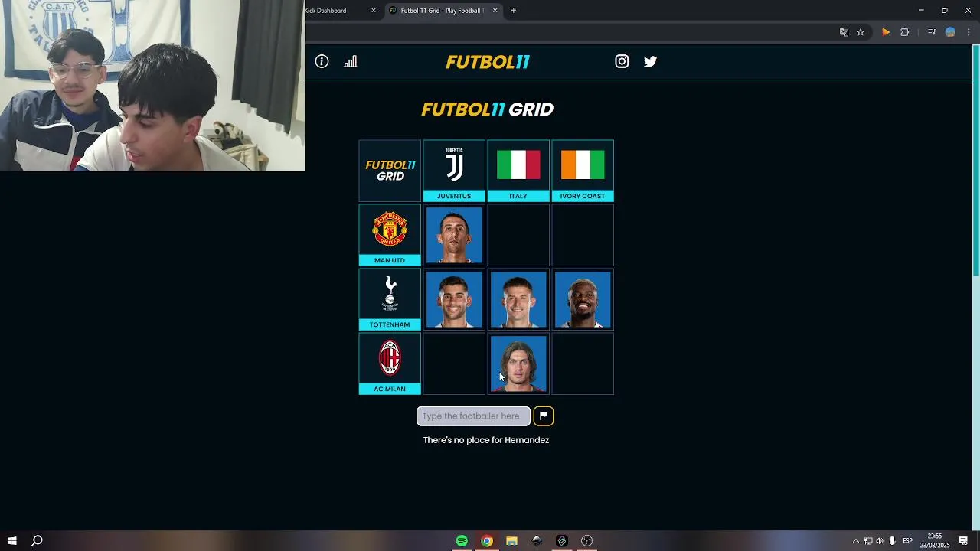Select the empty AC Milan and Juventus cell

click(x=454, y=364)
